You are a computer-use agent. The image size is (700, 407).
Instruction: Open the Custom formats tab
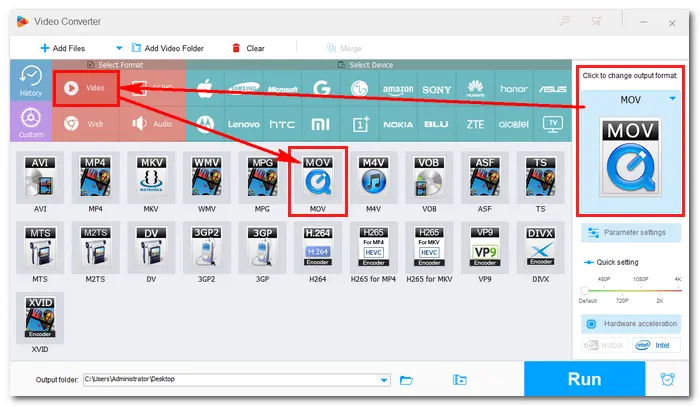[31, 121]
